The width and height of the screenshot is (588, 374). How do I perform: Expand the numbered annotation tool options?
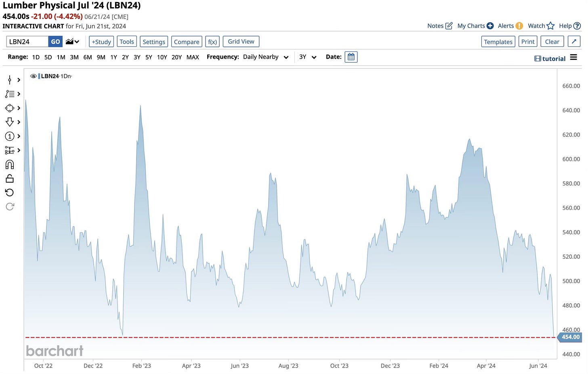[x=19, y=136]
